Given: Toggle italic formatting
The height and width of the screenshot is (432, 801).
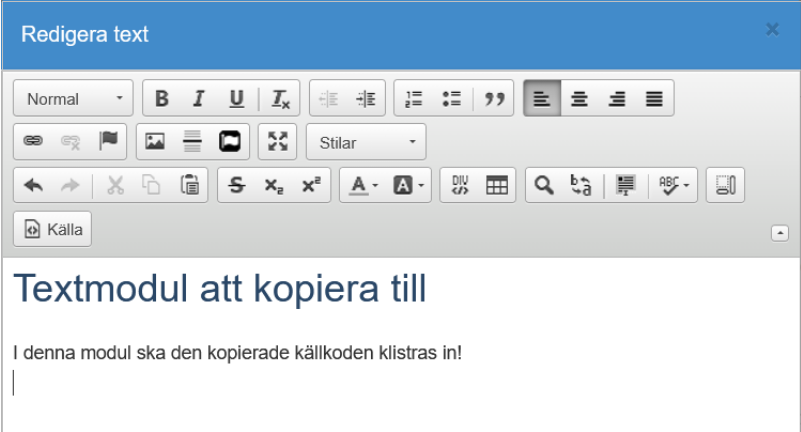Looking at the screenshot, I should point(199,99).
